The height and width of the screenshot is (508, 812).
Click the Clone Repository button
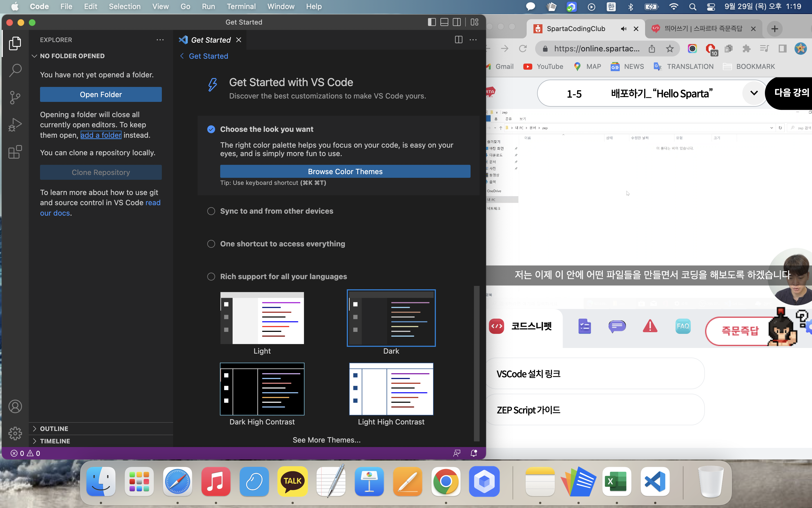[x=101, y=172]
